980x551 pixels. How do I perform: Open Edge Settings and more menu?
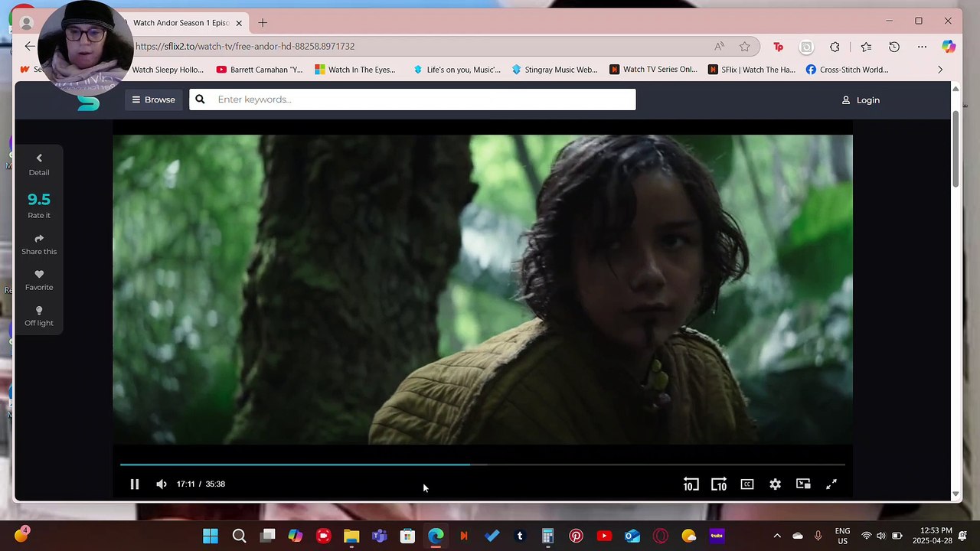922,47
